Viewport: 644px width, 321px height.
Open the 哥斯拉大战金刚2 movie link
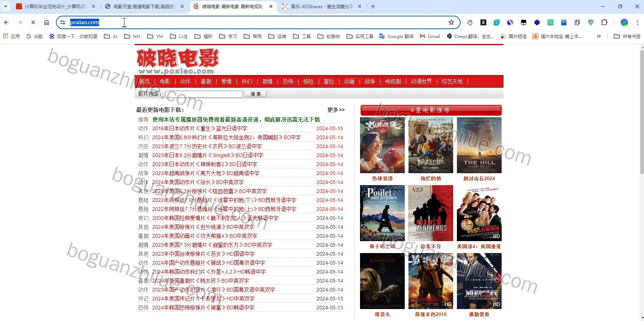pyautogui.click(x=227, y=137)
